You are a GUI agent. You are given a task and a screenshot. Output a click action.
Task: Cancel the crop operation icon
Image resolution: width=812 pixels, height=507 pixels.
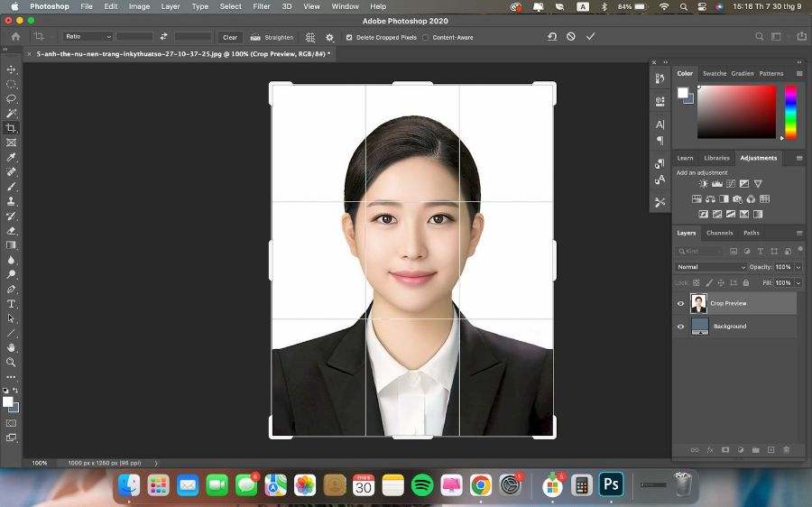tap(571, 37)
